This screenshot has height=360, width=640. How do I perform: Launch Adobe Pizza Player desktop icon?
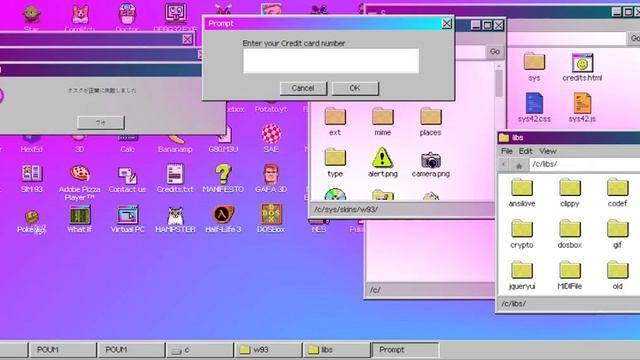80,182
